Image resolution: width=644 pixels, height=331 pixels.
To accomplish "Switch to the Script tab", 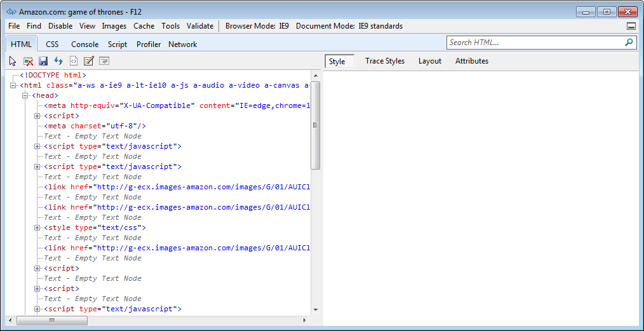I will pos(117,44).
